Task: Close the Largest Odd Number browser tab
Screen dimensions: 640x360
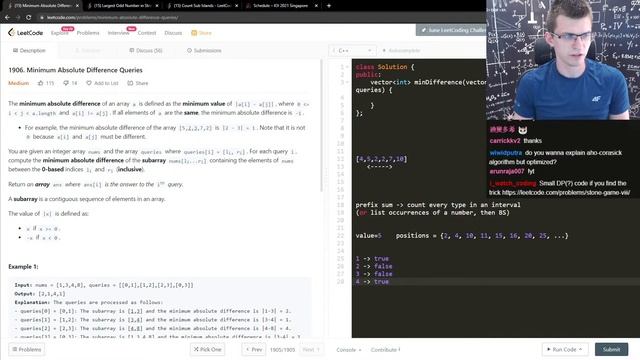Action: (x=157, y=6)
